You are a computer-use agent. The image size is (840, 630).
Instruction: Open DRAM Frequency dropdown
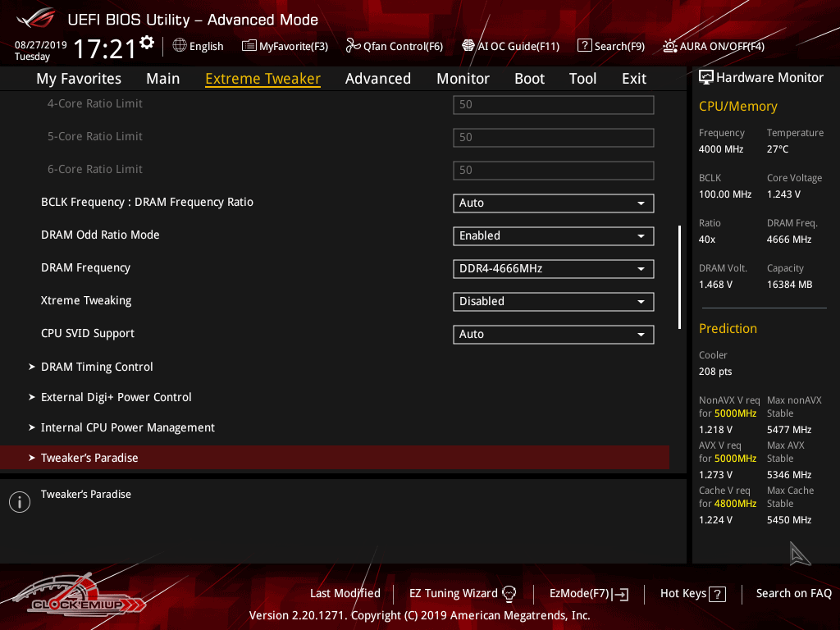coord(553,269)
